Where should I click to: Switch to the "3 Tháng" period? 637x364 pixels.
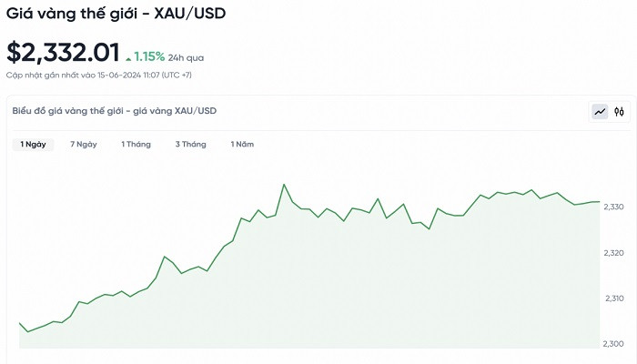tap(190, 144)
